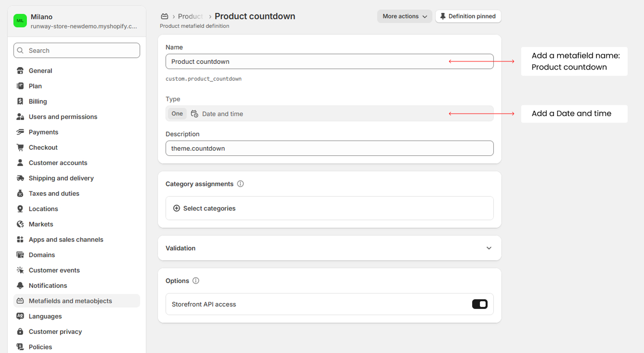The image size is (644, 353).
Task: Click the info icon beside Category assignments
Action: 240,184
